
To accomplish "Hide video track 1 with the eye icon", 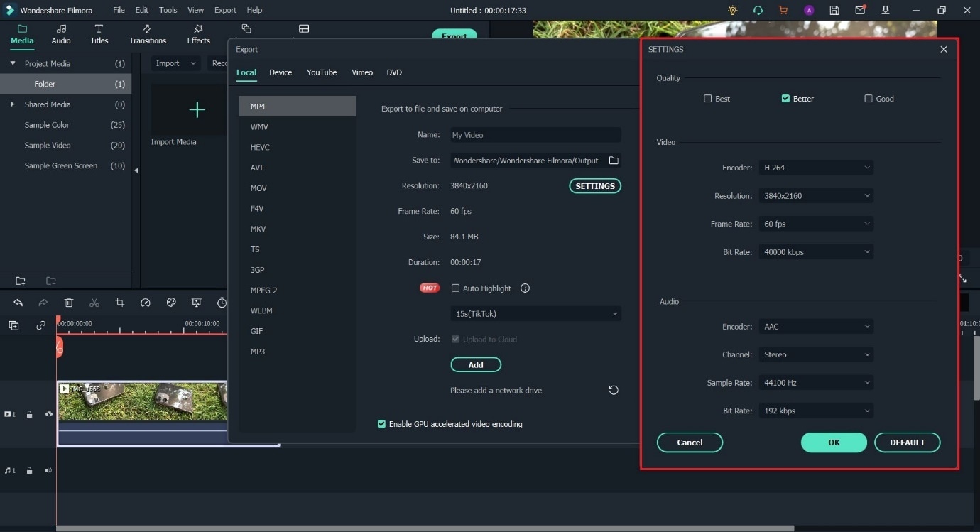I will tap(49, 414).
